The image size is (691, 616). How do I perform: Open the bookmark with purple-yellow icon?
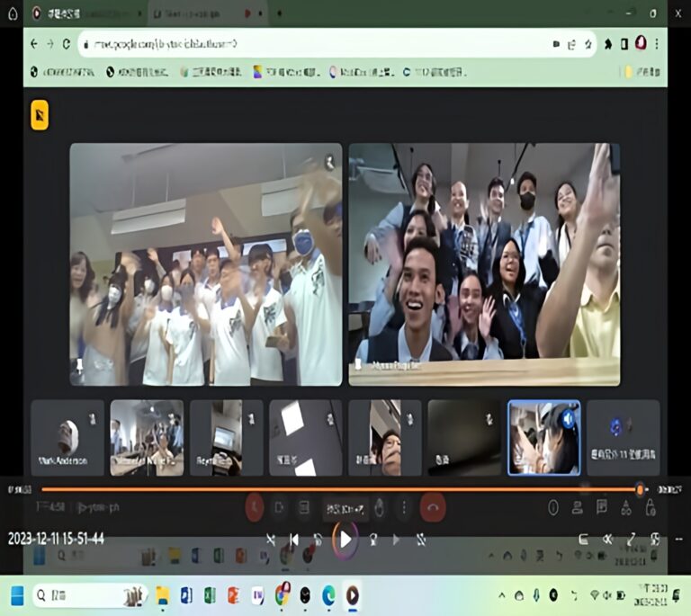tap(286, 72)
